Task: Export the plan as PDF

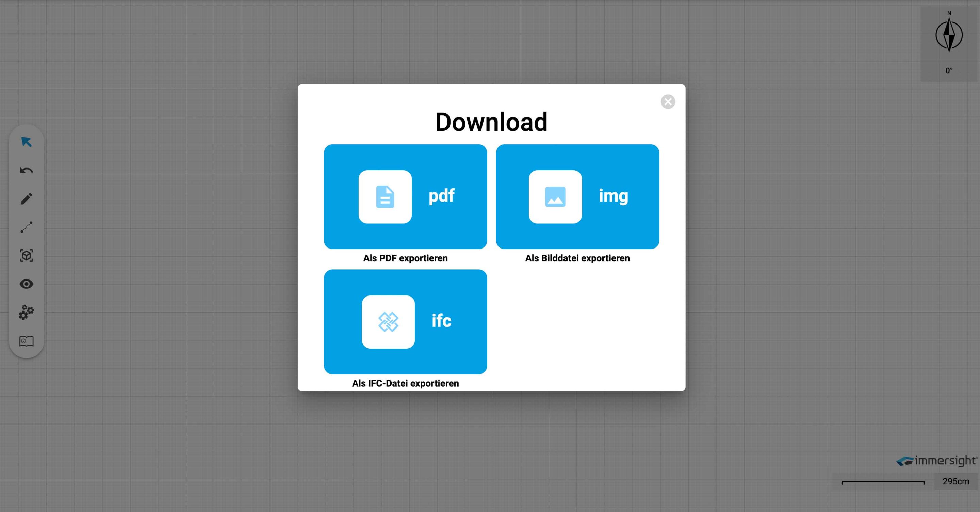Action: pos(405,196)
